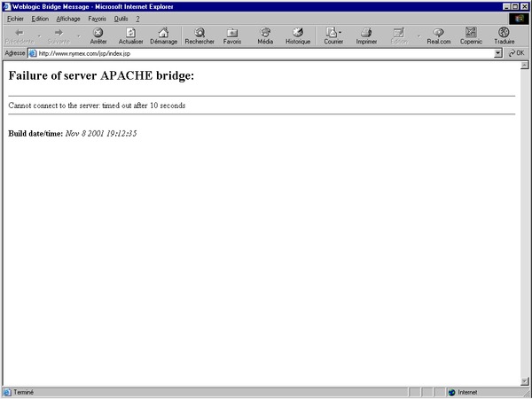Open the address bar URL dropdown
The width and height of the screenshot is (532, 399).
click(497, 53)
